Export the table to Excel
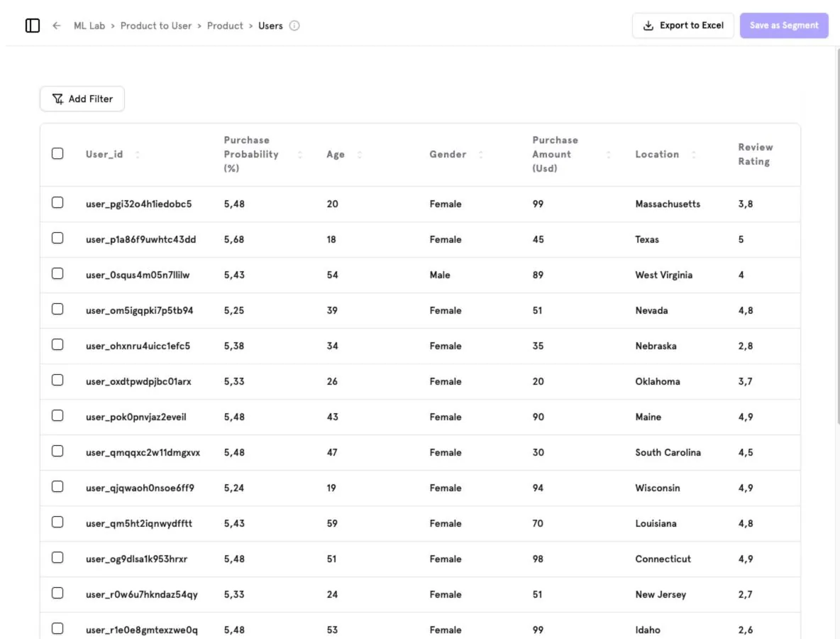840x639 pixels. 683,25
